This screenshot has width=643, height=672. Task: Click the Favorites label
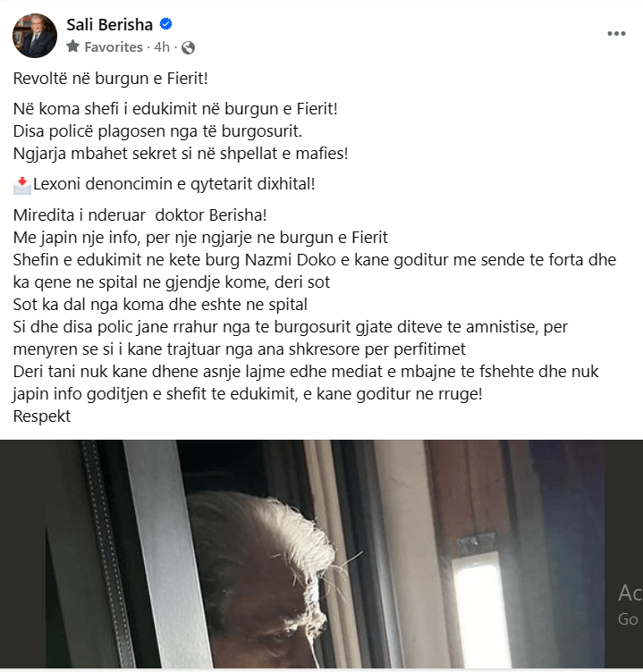click(x=114, y=46)
